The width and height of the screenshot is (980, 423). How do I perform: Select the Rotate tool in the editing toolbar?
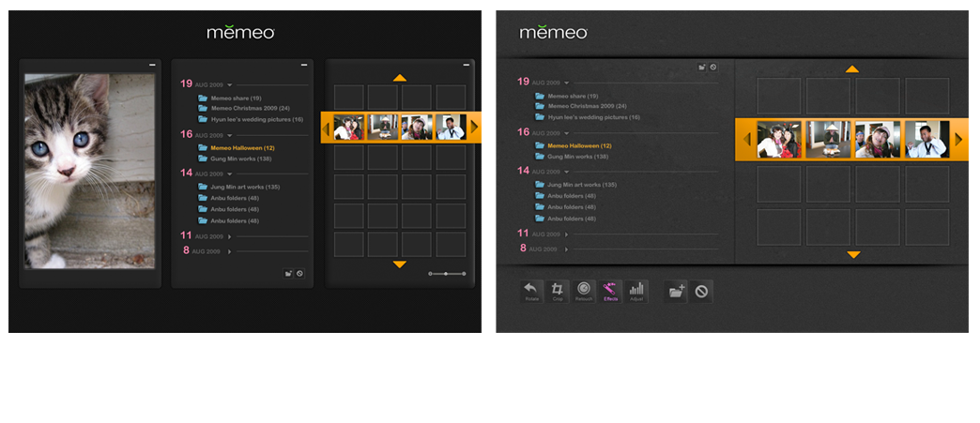531,291
